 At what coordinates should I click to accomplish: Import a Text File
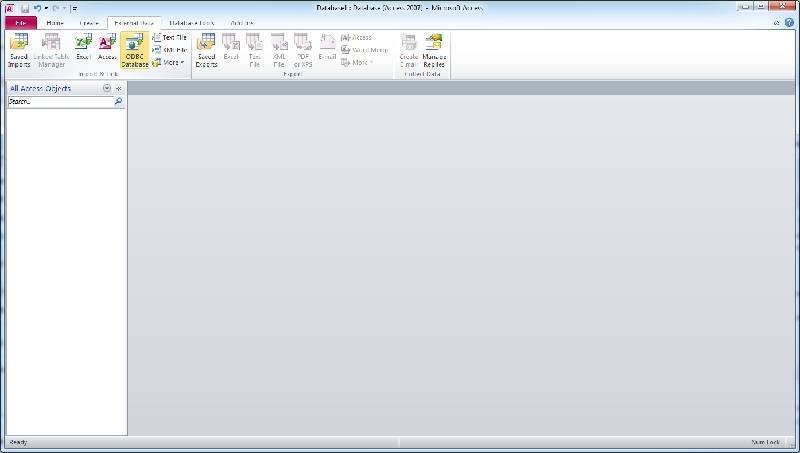pyautogui.click(x=170, y=37)
